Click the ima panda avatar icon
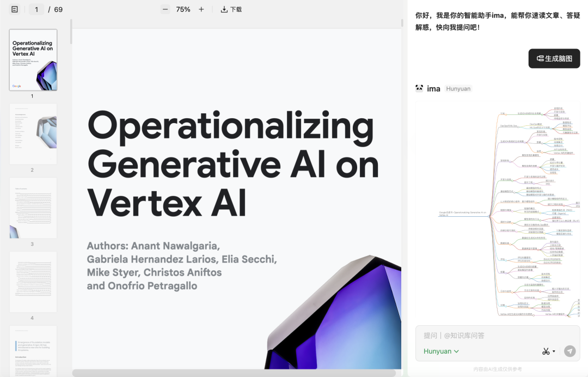This screenshot has width=588, height=377. pyautogui.click(x=419, y=88)
